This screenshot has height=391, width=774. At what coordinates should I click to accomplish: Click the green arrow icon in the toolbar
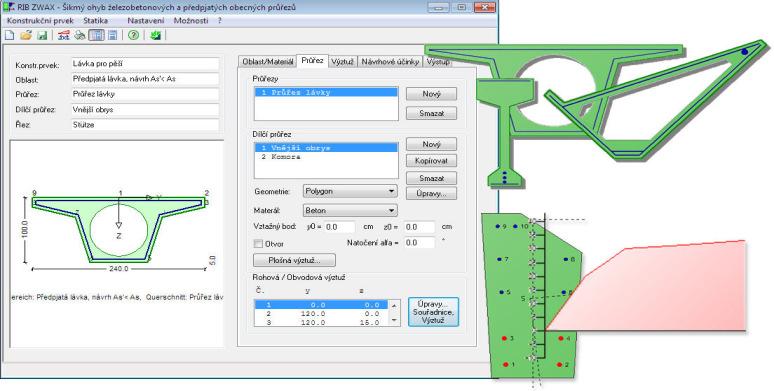155,35
